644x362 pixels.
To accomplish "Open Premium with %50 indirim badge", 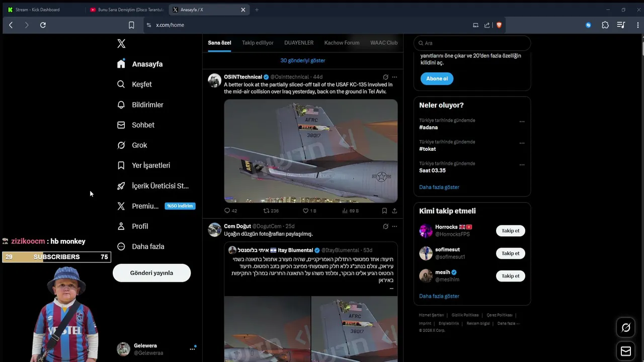I will pos(155,206).
